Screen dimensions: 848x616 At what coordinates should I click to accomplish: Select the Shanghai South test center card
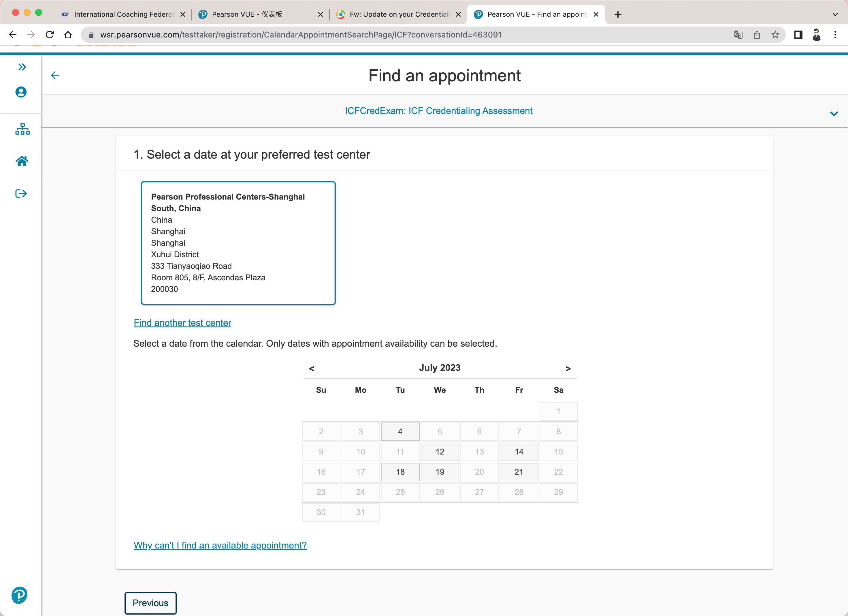click(238, 243)
